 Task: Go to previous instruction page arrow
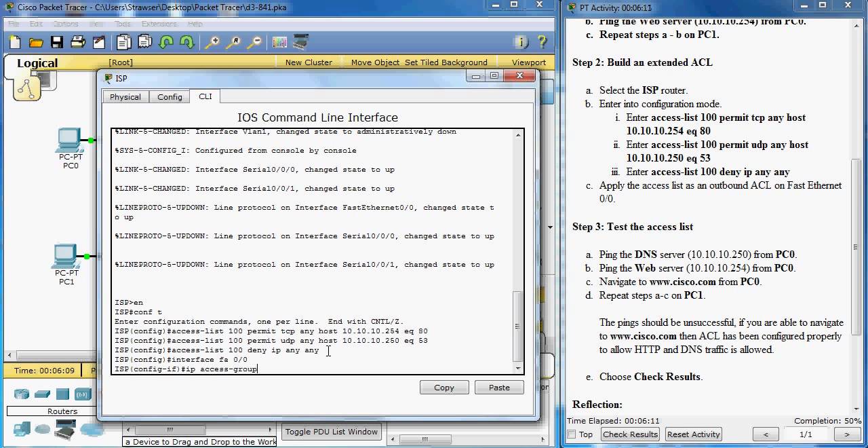[766, 434]
